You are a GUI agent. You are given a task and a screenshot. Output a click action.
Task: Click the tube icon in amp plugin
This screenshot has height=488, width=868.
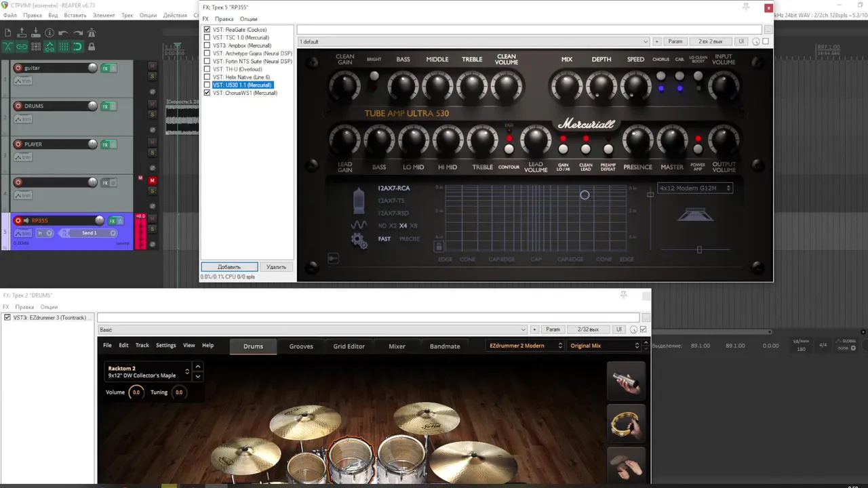click(358, 199)
